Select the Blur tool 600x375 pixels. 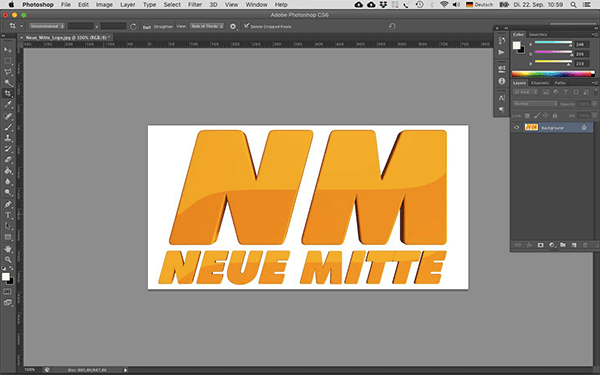pyautogui.click(x=8, y=181)
